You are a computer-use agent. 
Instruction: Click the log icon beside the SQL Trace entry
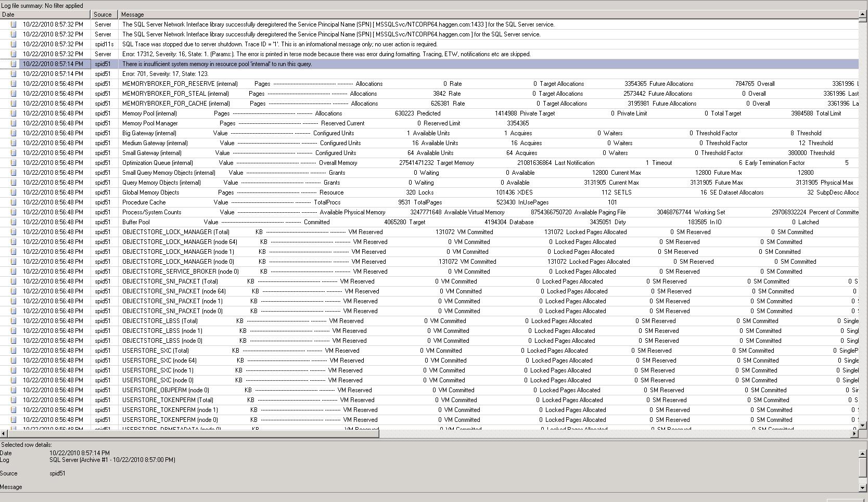(x=14, y=44)
